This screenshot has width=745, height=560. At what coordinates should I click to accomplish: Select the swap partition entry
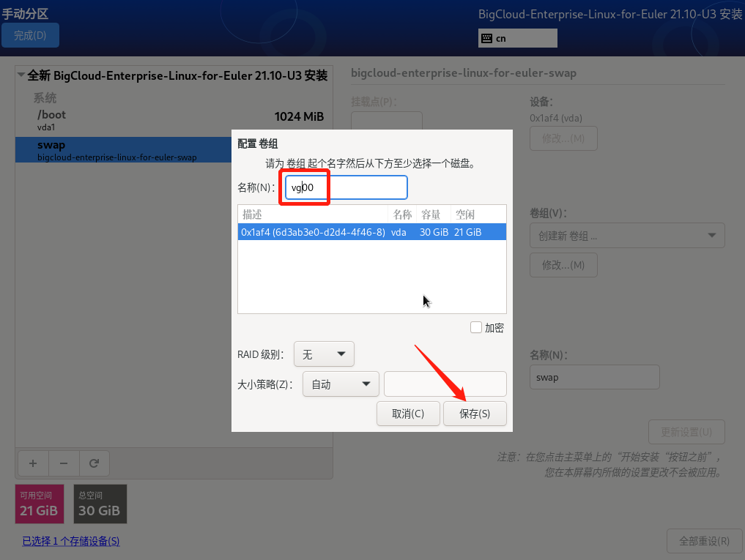point(124,150)
